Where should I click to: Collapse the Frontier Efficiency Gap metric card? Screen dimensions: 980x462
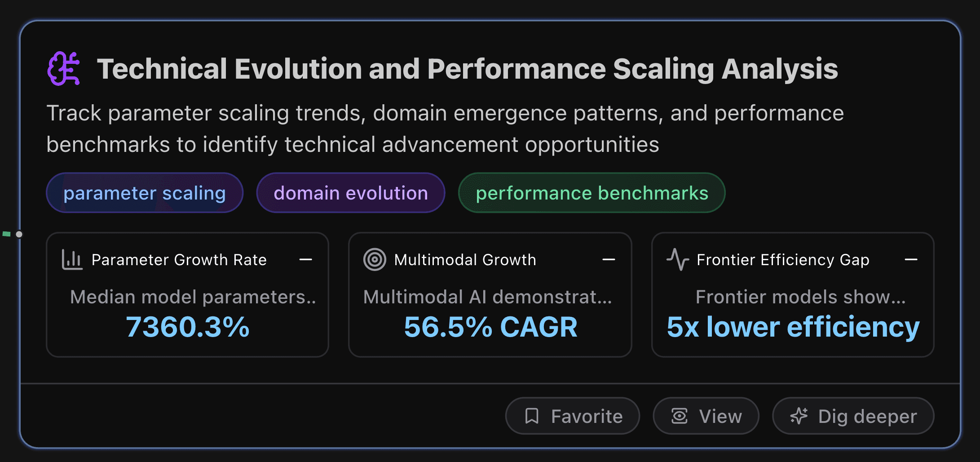pos(912,259)
